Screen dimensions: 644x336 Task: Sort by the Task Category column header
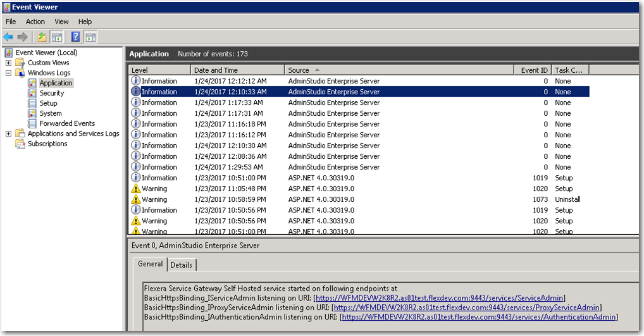click(x=571, y=70)
